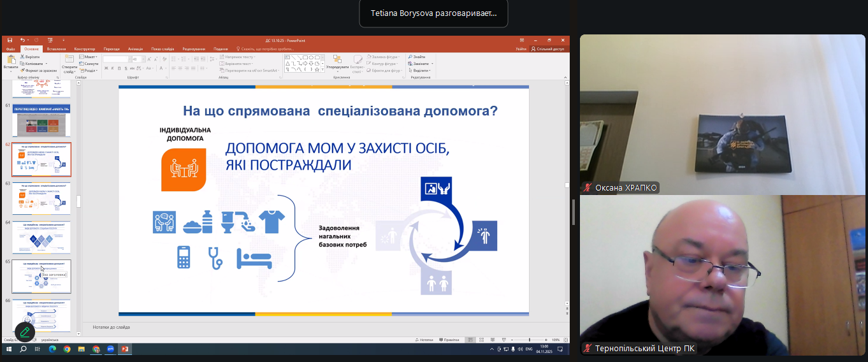Toggle Примітки comments pane in status bar
Screen dimensions: 868x362
coord(449,340)
